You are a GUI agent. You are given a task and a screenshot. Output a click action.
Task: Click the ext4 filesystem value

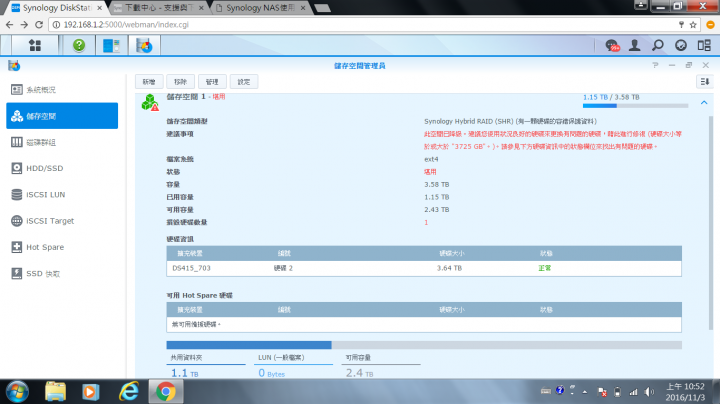pyautogui.click(x=431, y=159)
